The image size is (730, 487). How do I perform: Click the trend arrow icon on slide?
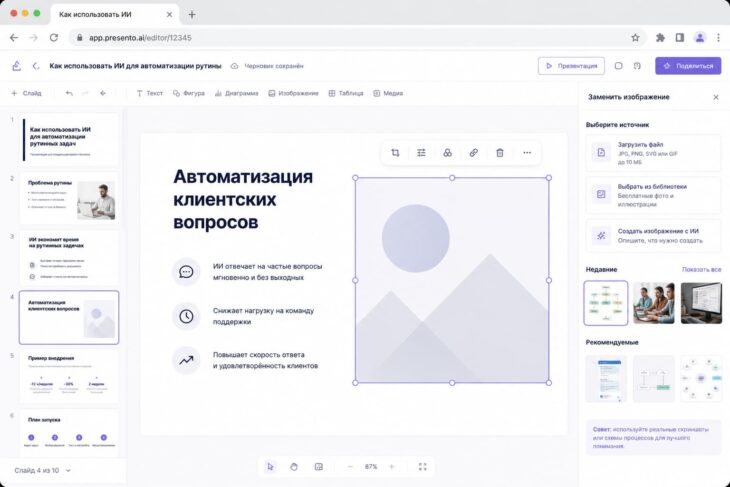tap(186, 360)
